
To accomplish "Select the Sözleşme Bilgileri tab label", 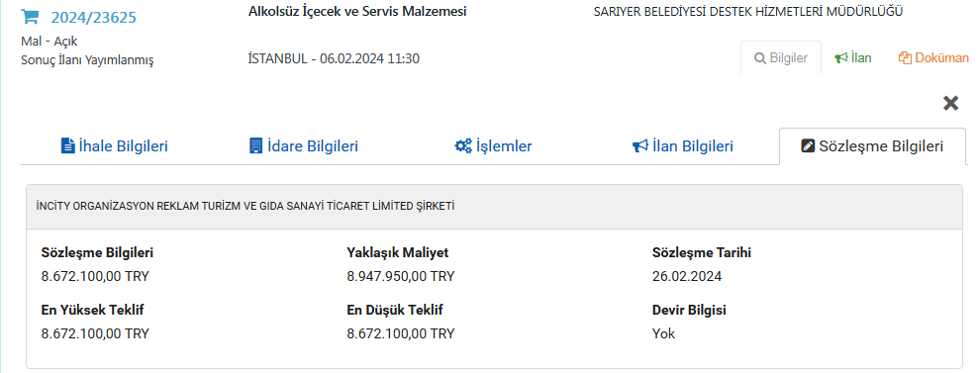I will point(881,146).
